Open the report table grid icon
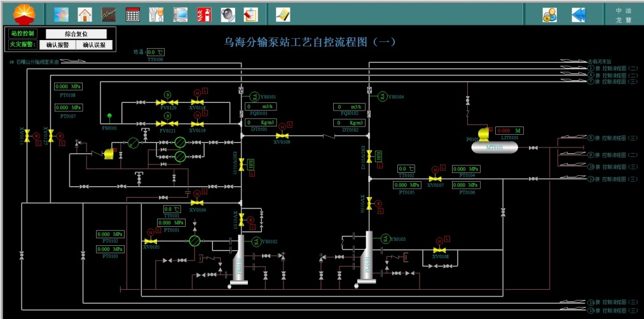The image size is (644, 319). click(x=133, y=14)
